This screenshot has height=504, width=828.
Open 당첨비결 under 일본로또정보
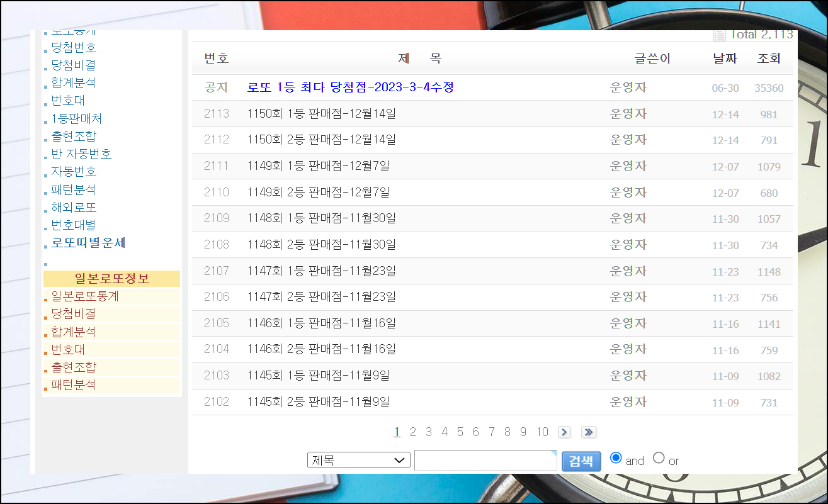coord(74,313)
